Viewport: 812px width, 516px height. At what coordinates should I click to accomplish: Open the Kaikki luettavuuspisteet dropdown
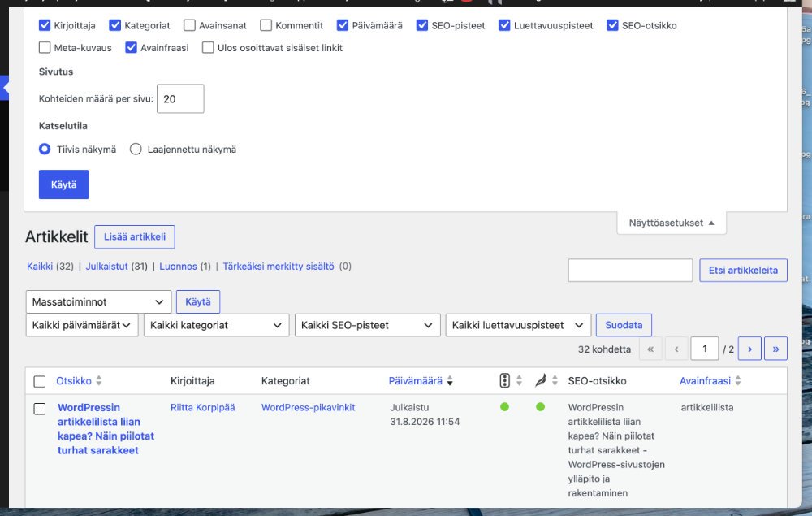tap(518, 325)
